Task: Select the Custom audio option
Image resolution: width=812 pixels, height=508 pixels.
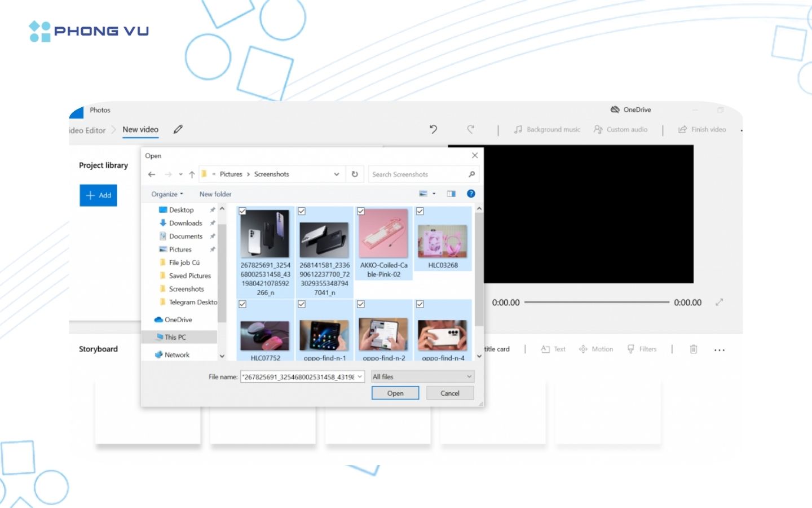Action: [620, 129]
